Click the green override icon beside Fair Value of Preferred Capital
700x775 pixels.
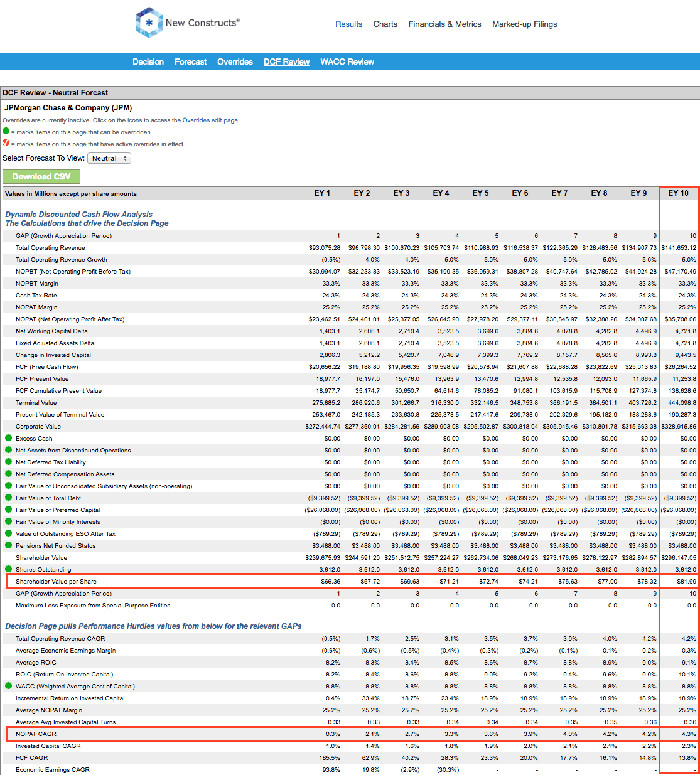tap(8, 510)
